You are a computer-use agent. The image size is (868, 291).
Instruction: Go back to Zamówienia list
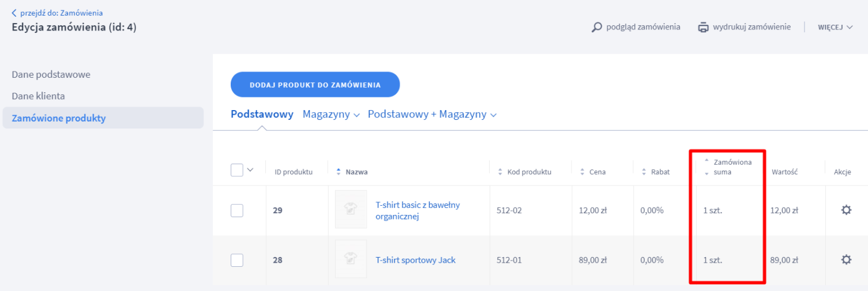pyautogui.click(x=57, y=13)
